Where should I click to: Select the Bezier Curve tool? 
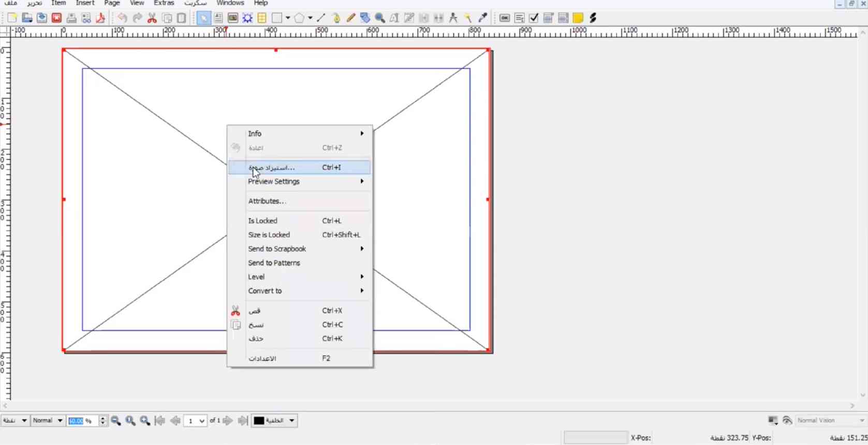(336, 18)
